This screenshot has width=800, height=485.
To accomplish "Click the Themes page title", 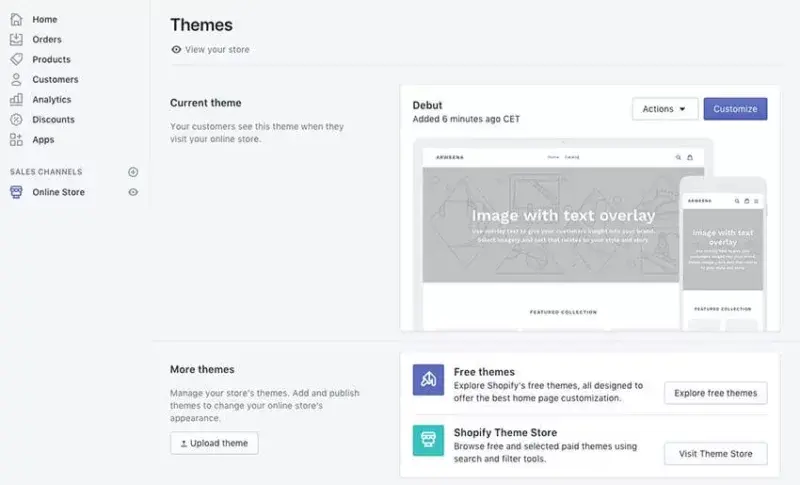I will [202, 24].
